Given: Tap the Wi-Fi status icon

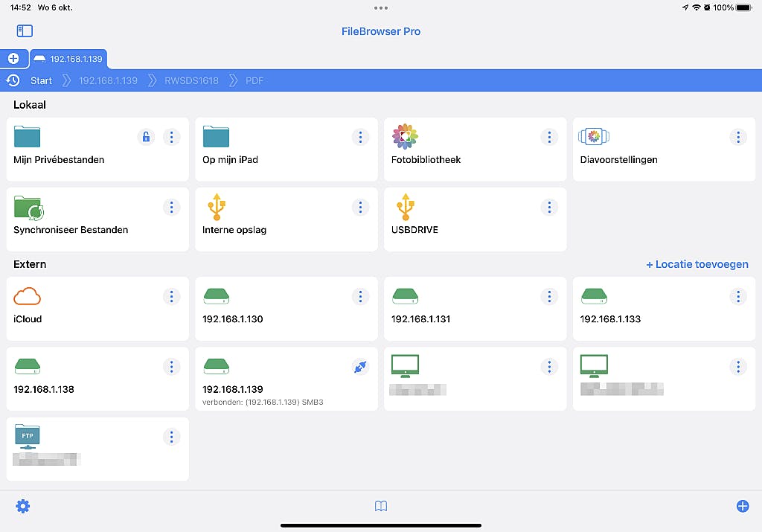Looking at the screenshot, I should 696,7.
